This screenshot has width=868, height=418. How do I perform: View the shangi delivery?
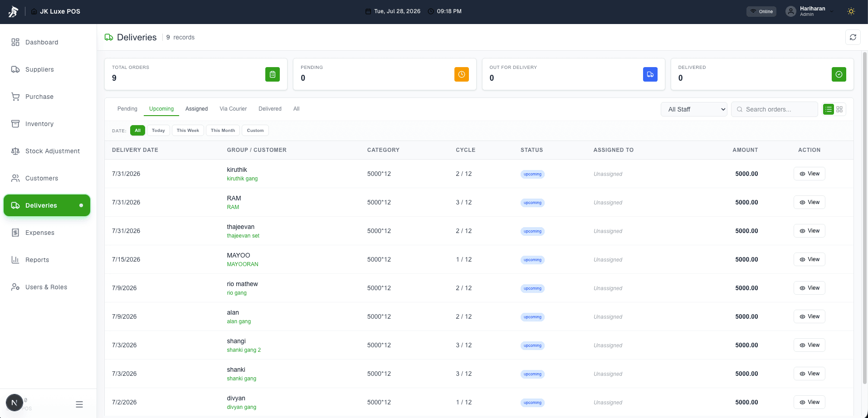click(x=809, y=345)
